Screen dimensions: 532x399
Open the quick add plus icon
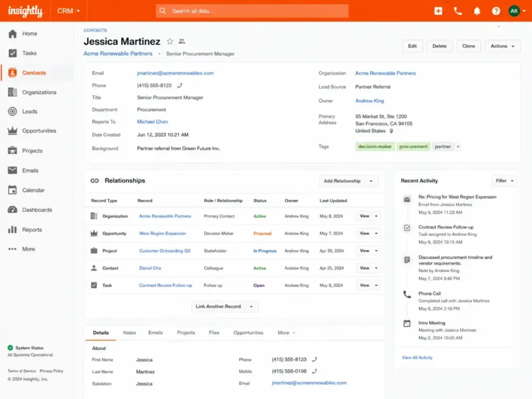pos(438,11)
